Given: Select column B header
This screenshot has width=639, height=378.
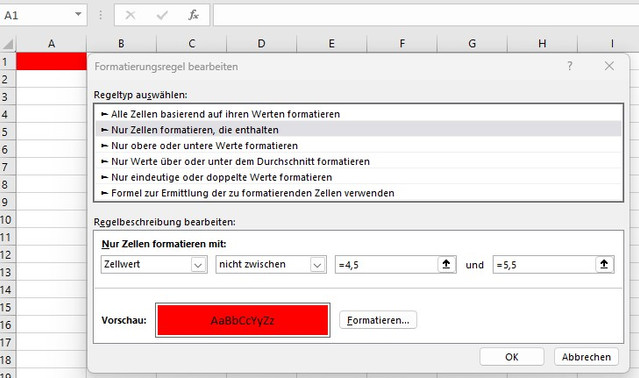Looking at the screenshot, I should pyautogui.click(x=121, y=43).
